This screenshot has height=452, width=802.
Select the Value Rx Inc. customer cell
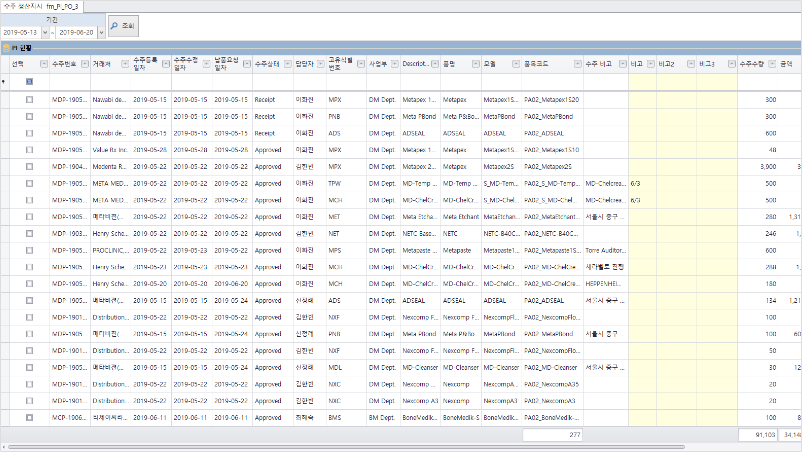click(x=110, y=150)
